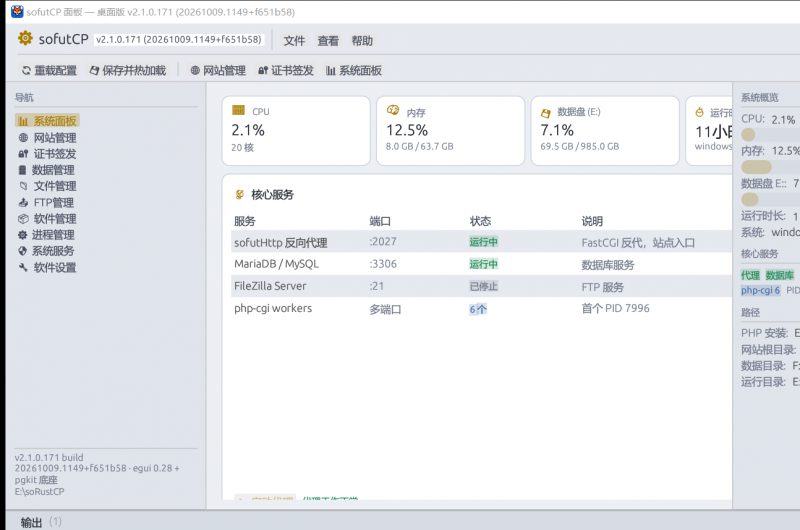
Task: Click the app icon in the title bar
Action: pyautogui.click(x=17, y=11)
